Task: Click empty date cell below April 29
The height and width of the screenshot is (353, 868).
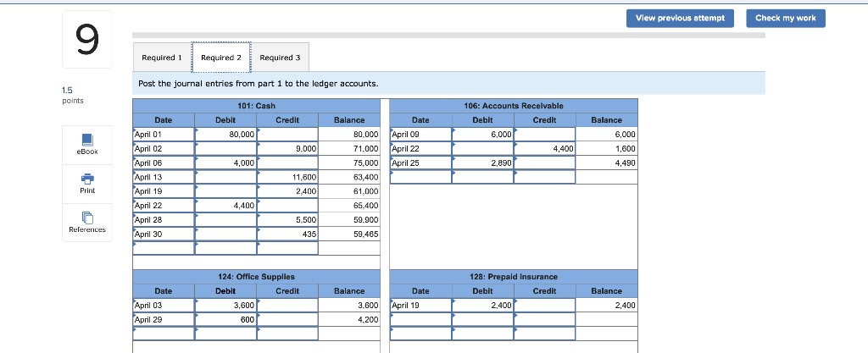Action: (164, 334)
